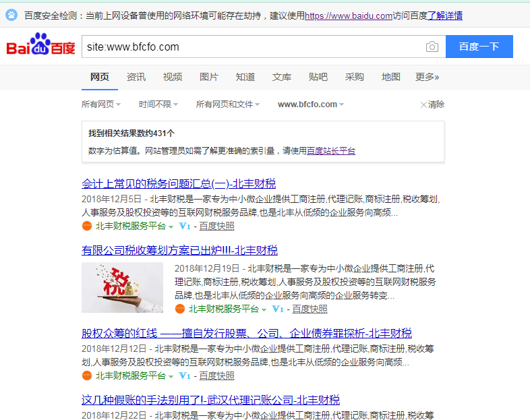Click the 税 thumbnail image
Image resolution: width=530 pixels, height=420 pixels.
pos(122,288)
